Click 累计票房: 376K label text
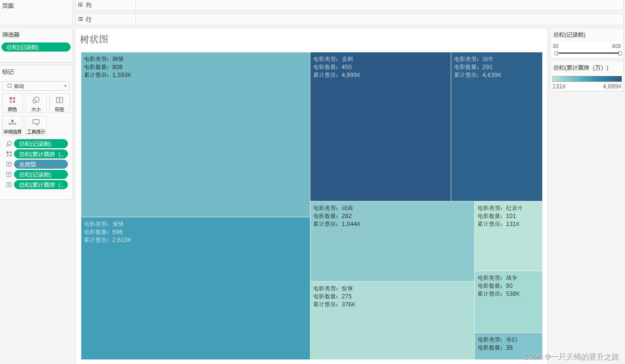 (x=334, y=304)
